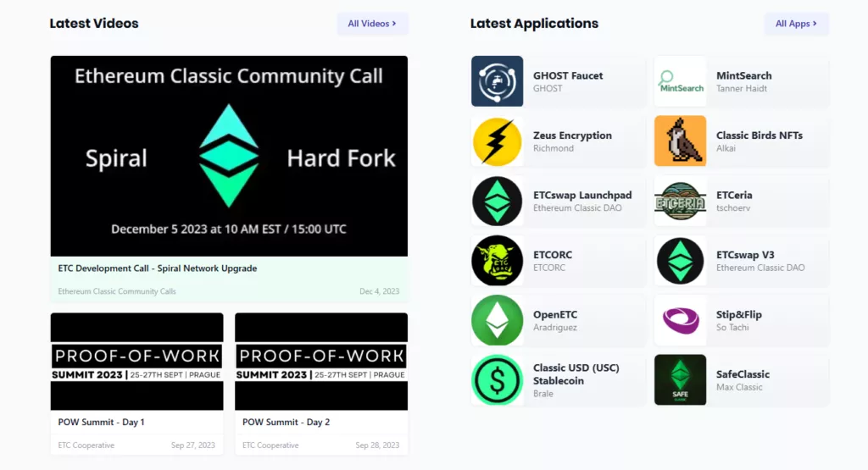Click the Latest Videos heading
The image size is (868, 470).
[x=94, y=24]
